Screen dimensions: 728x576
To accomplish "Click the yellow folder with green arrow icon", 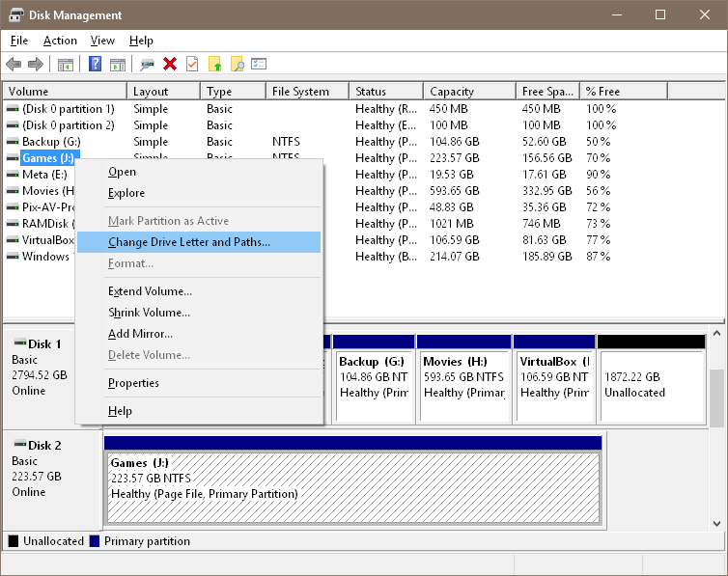I will click(x=214, y=64).
